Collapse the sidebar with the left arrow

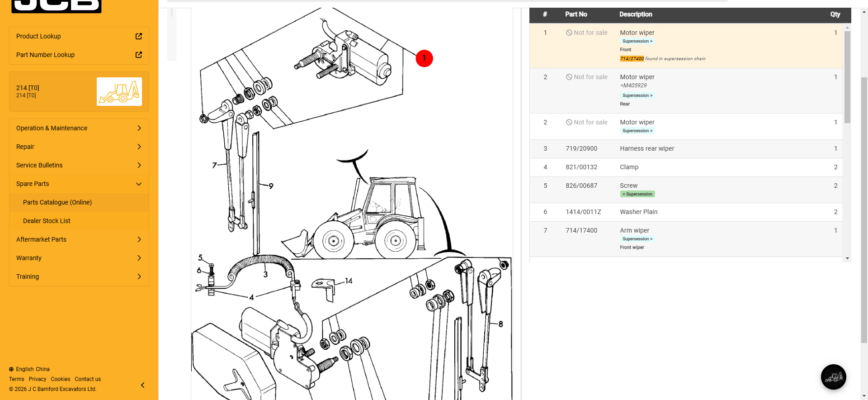pos(143,385)
